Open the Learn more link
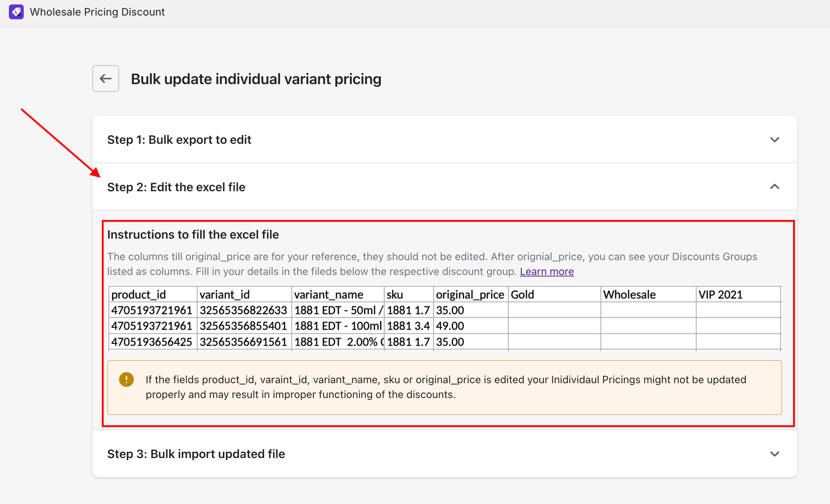830x504 pixels. (547, 272)
